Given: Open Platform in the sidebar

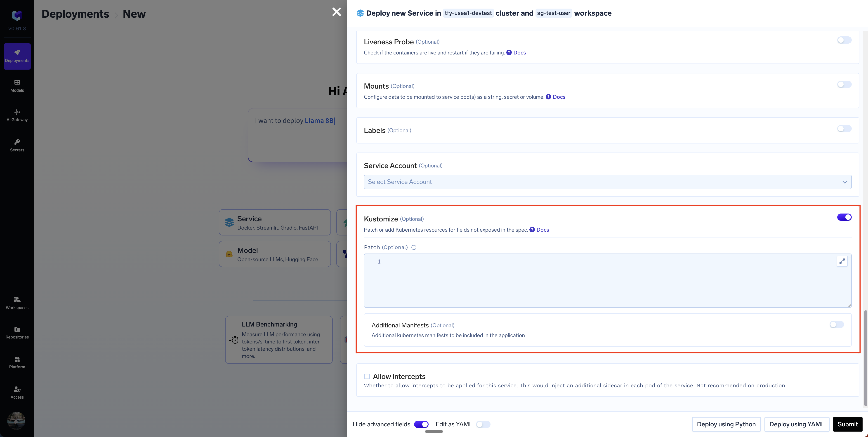Looking at the screenshot, I should pyautogui.click(x=17, y=362).
